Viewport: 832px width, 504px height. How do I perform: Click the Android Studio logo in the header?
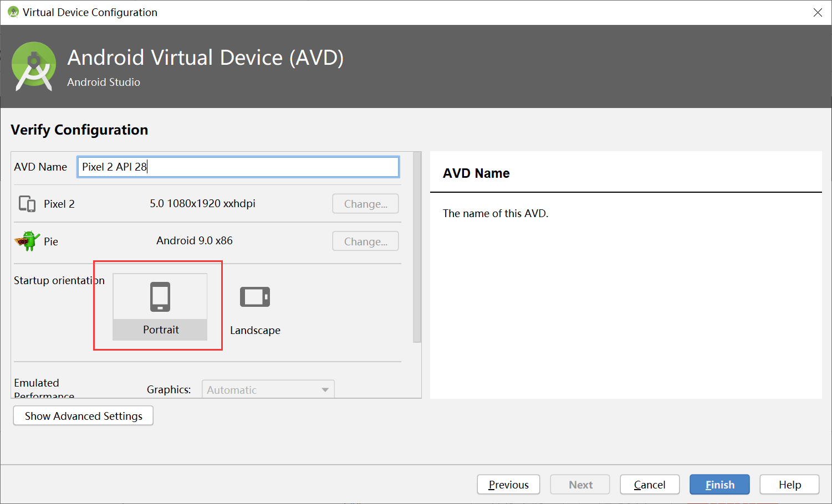click(x=34, y=66)
